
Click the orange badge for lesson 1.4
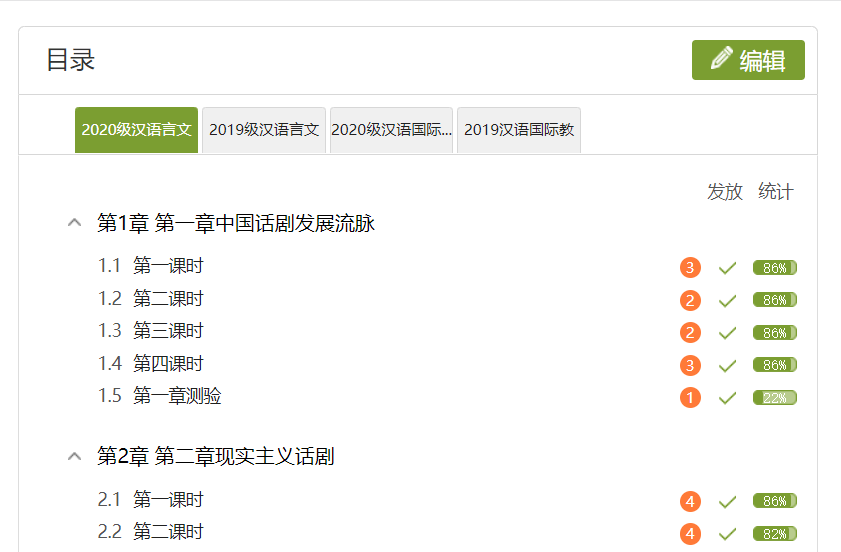pos(690,365)
